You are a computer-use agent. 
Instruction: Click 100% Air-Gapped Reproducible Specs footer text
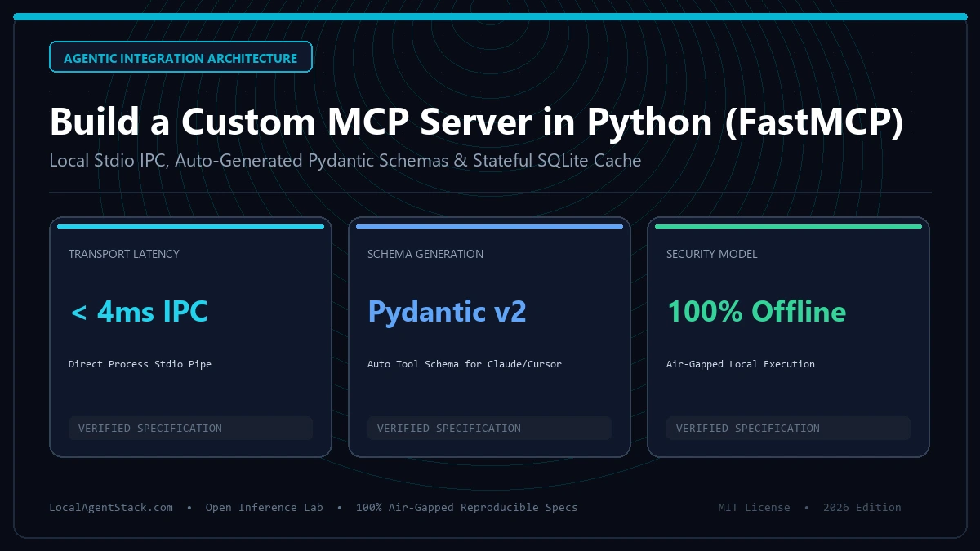(x=466, y=507)
